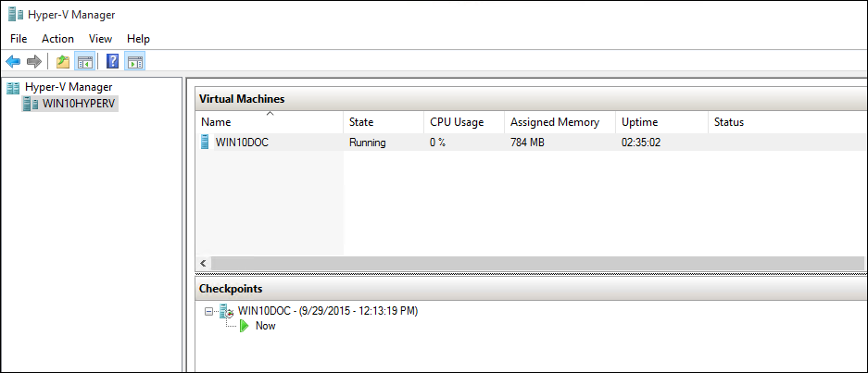Sort virtual machines by Name column
868x373 pixels.
coord(216,122)
